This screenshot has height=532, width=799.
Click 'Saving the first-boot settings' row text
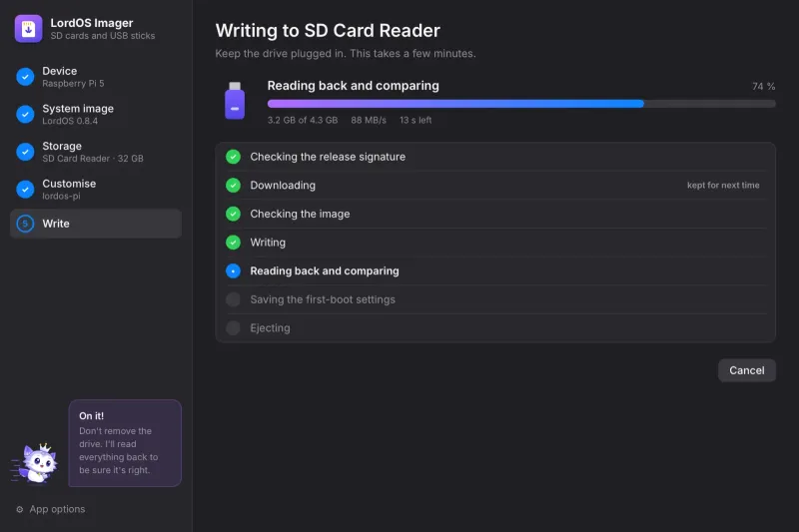pos(323,299)
